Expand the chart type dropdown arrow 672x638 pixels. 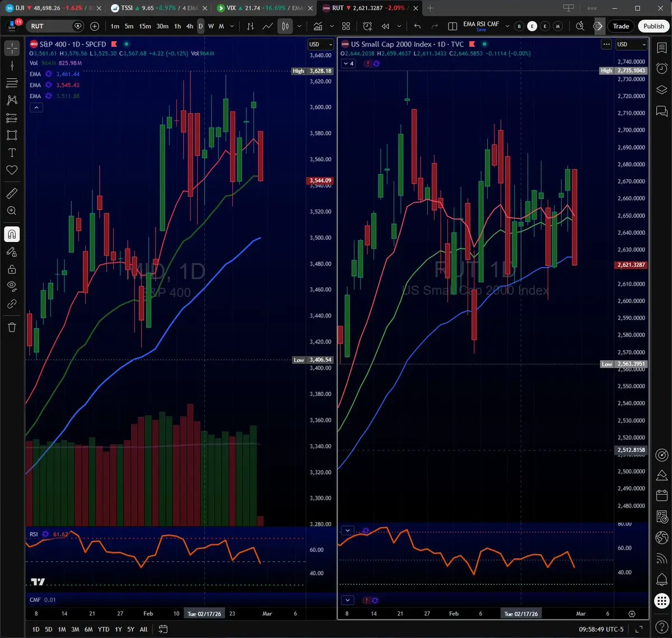click(300, 26)
